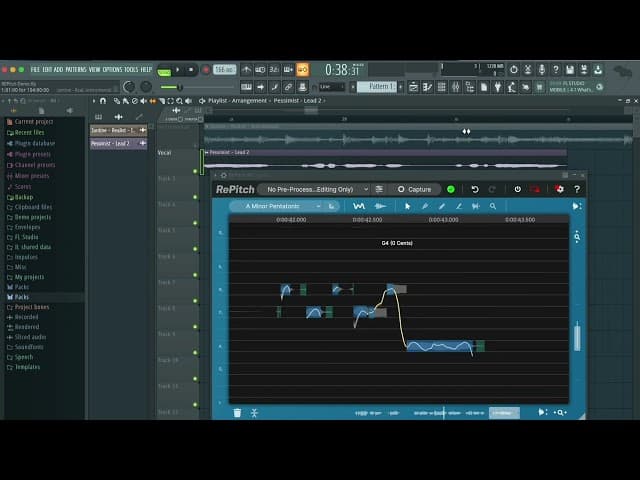Viewport: 640px width, 480px height.
Task: Click the RePitch Capture button
Action: (415, 189)
